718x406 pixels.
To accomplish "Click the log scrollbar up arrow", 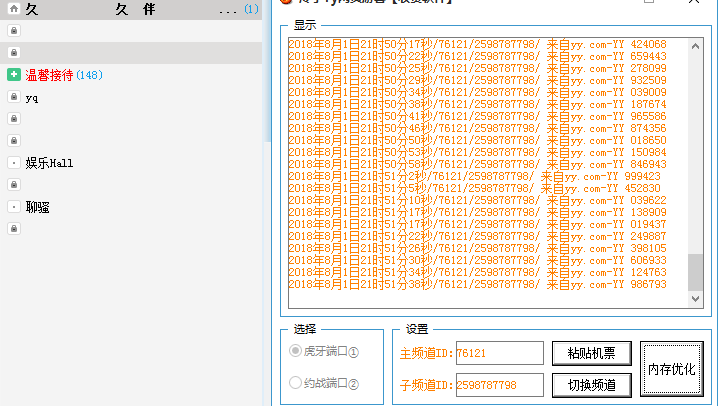I will click(x=696, y=46).
